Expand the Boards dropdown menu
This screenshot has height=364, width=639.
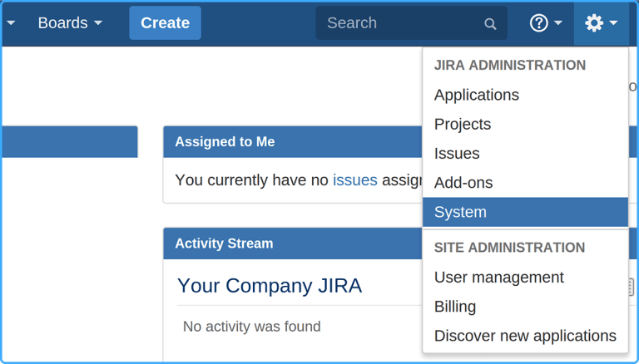coord(70,23)
